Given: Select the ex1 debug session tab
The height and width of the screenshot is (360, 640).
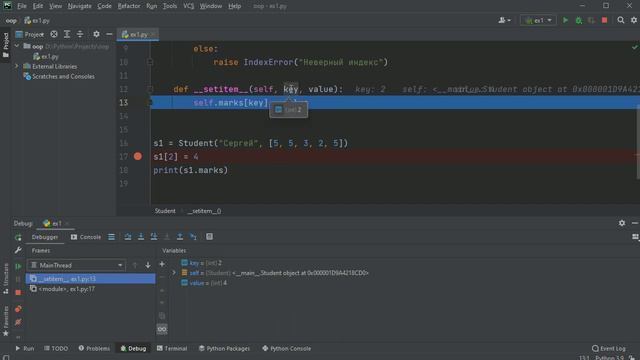Looking at the screenshot, I should 56,223.
